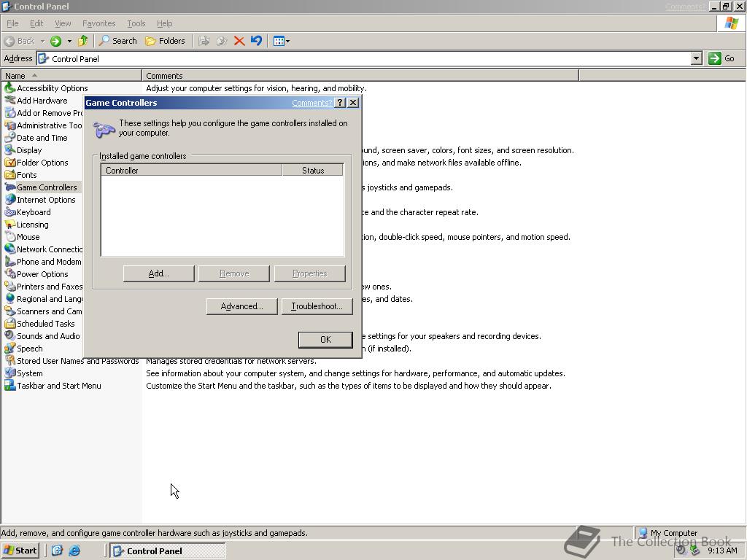This screenshot has width=747, height=560.
Task: Click the Printers and Faxes icon
Action: (9, 286)
